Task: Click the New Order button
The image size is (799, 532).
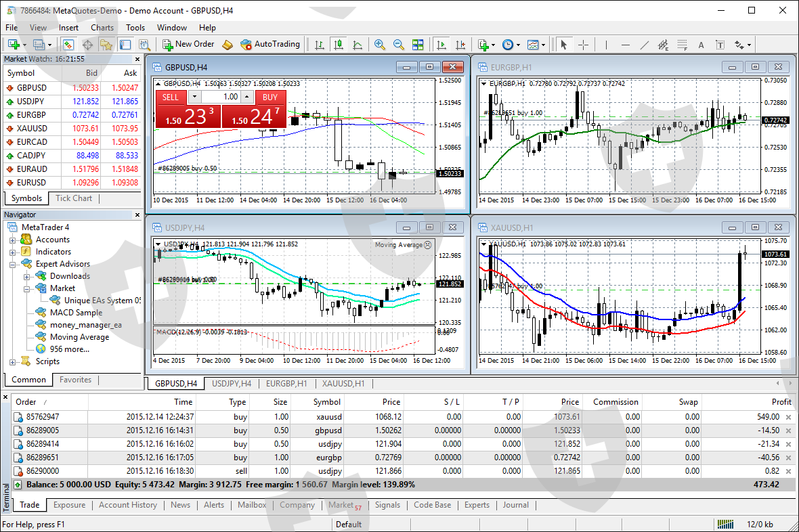Action: pos(188,44)
